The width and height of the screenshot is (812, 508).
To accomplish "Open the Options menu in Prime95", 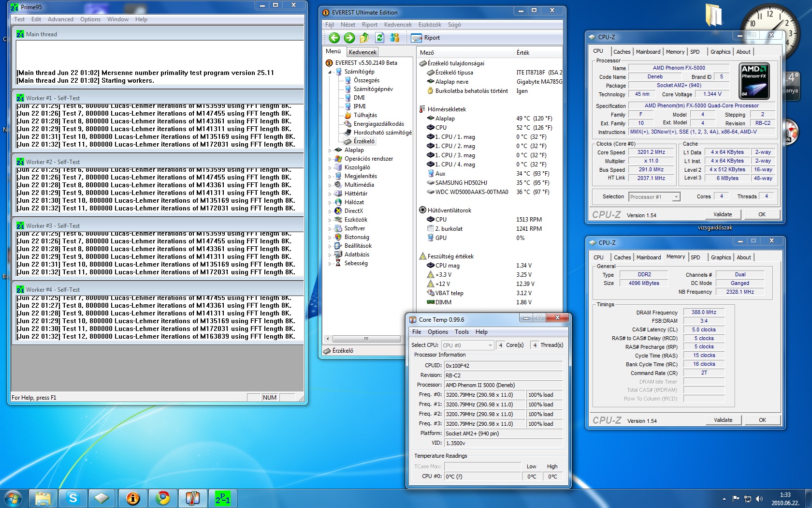I will tap(90, 19).
